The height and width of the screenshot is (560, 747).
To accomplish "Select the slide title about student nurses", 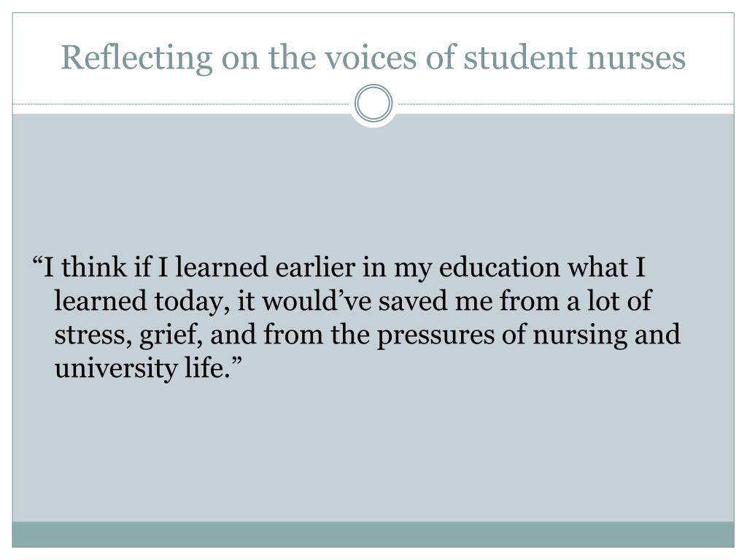I will click(x=373, y=58).
